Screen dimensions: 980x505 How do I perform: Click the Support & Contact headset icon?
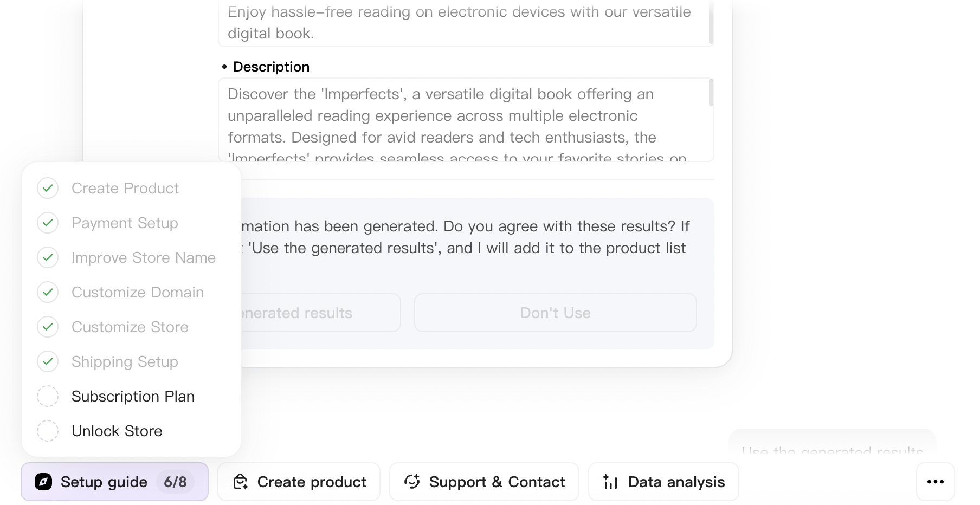click(x=412, y=482)
